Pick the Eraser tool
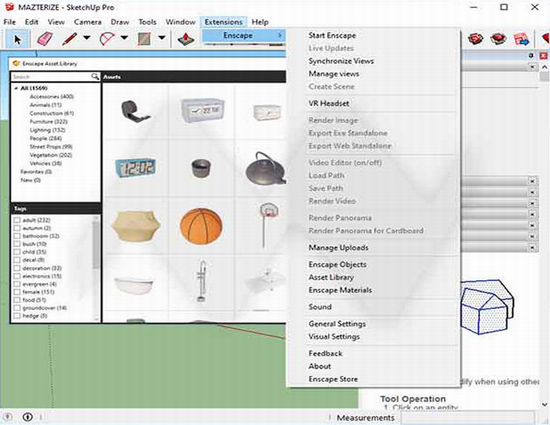The width and height of the screenshot is (550, 425). tap(45, 39)
